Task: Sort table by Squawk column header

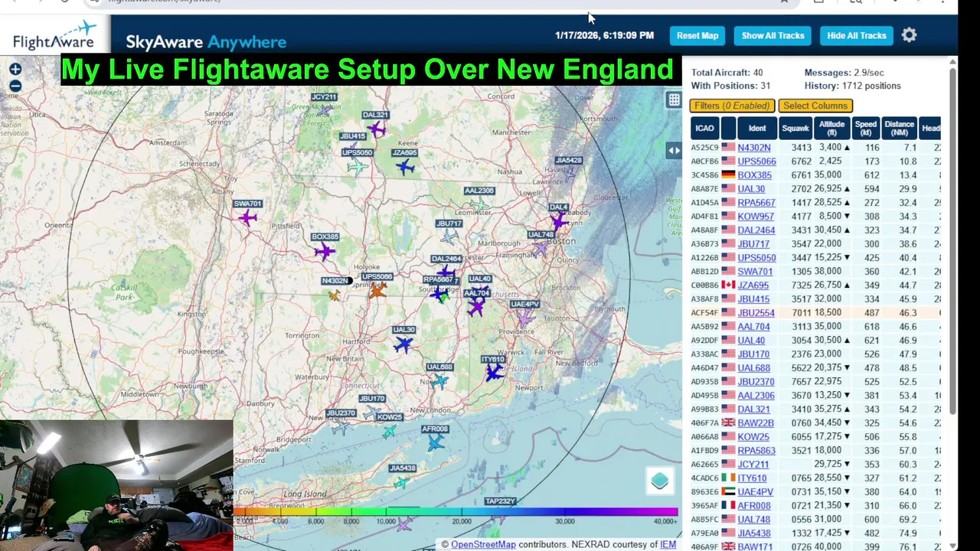Action: [x=795, y=129]
